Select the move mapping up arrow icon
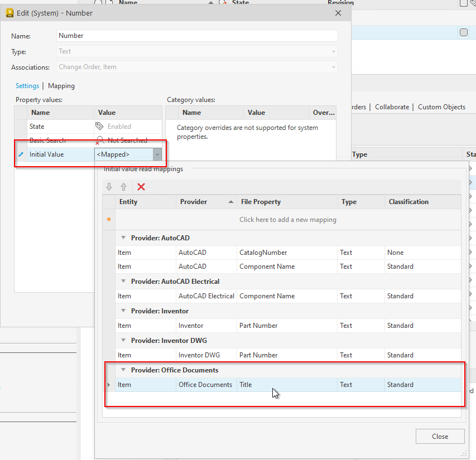476x460 pixels. [123, 187]
